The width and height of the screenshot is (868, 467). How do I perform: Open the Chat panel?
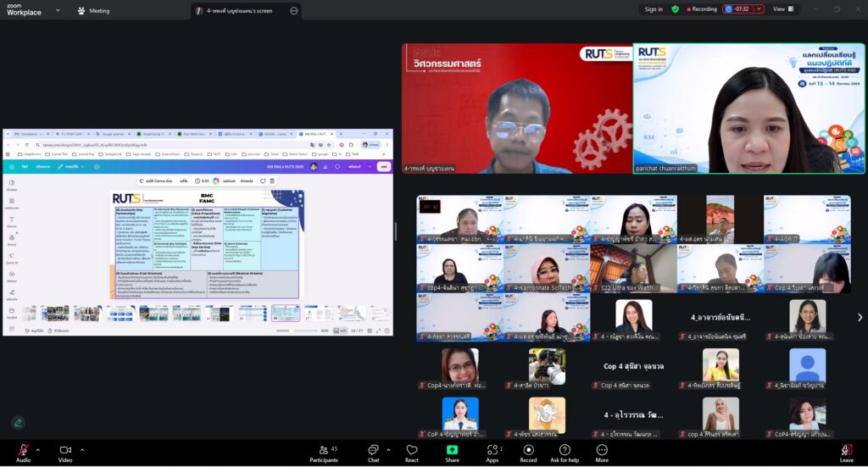374,453
